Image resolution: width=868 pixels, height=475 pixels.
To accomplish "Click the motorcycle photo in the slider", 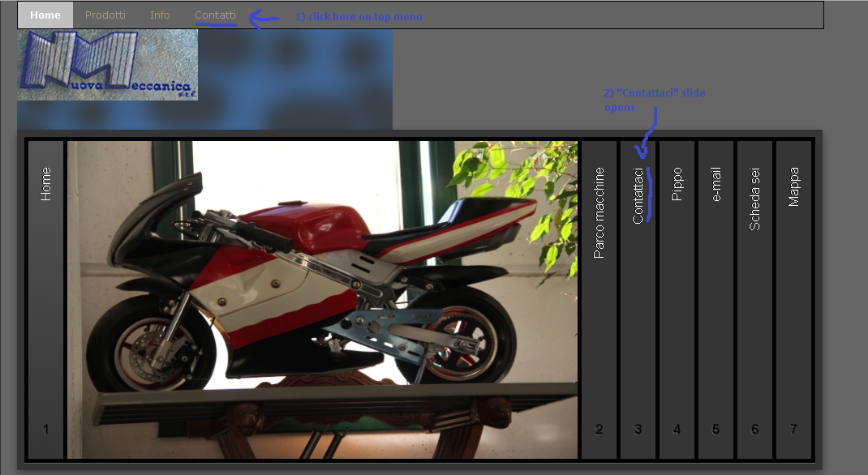I will point(322,300).
